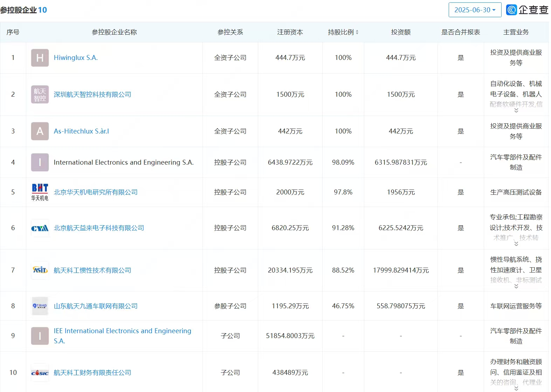The width and height of the screenshot is (551, 392).
Task: Open the 航天科工财务有限责任公司 link
Action: pos(92,373)
